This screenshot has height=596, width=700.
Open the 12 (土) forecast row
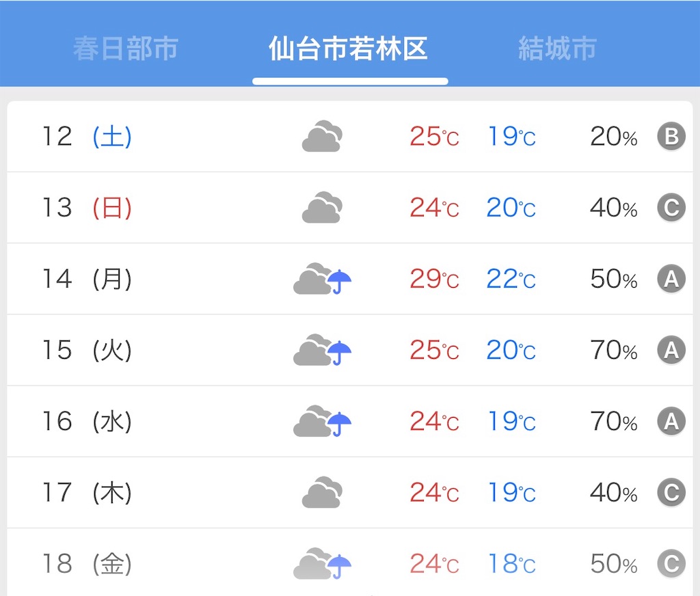click(x=350, y=136)
